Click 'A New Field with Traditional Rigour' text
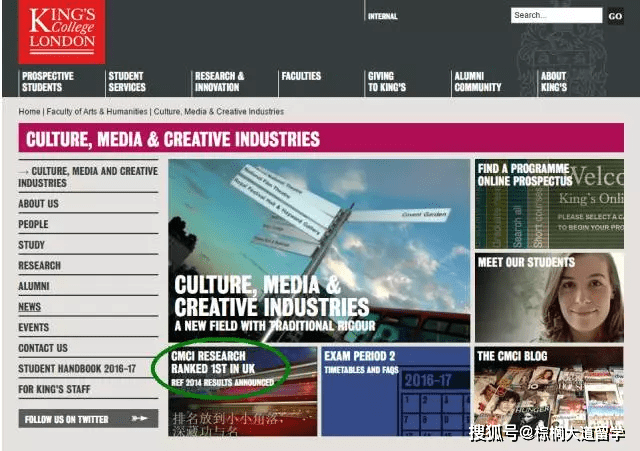The height and width of the screenshot is (451, 640). tap(275, 326)
